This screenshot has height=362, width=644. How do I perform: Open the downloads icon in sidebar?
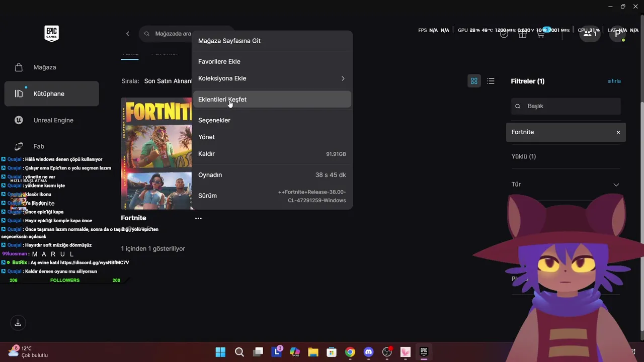(x=18, y=323)
